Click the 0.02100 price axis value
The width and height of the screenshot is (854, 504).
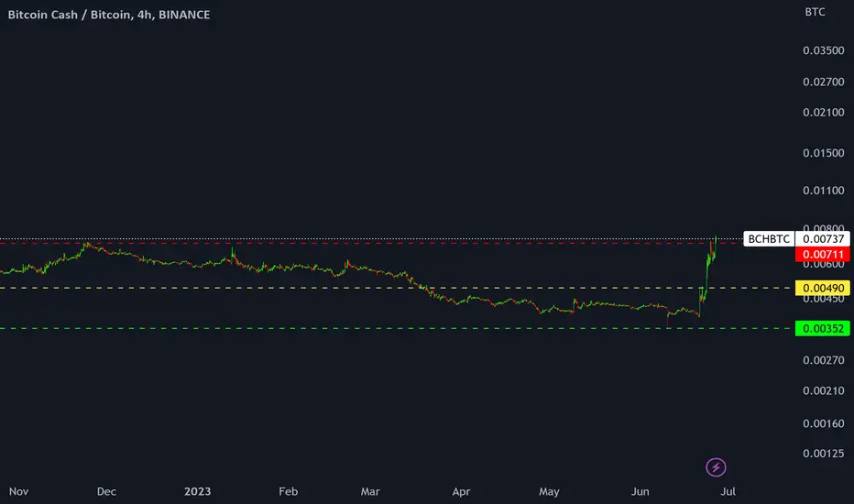(x=824, y=112)
